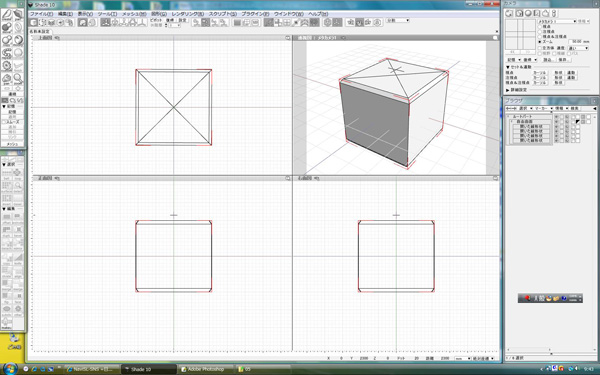The height and width of the screenshot is (375, 600).
Task: Open the メタカメラ dropdown in Camera panel
Action: pos(557,21)
